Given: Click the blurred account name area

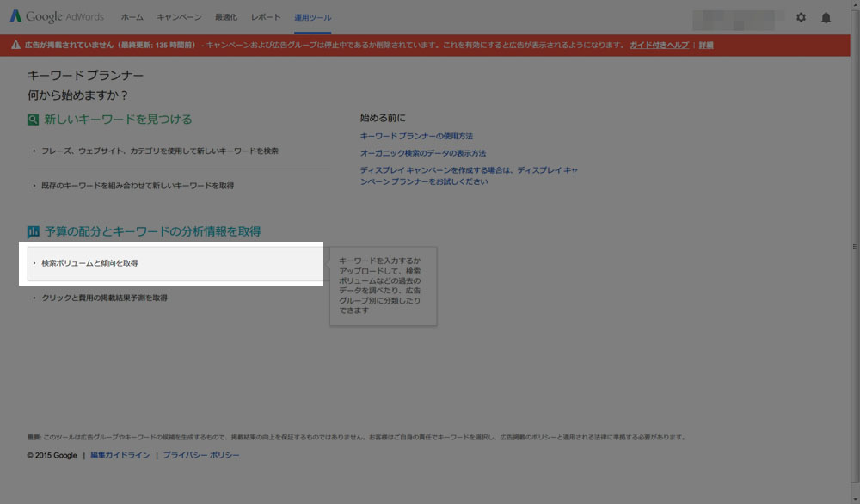Looking at the screenshot, I should click(738, 17).
